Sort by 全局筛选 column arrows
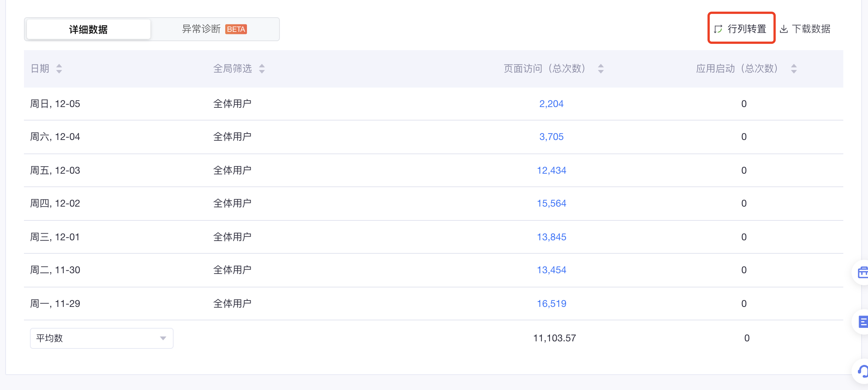The width and height of the screenshot is (868, 390). pyautogui.click(x=262, y=68)
